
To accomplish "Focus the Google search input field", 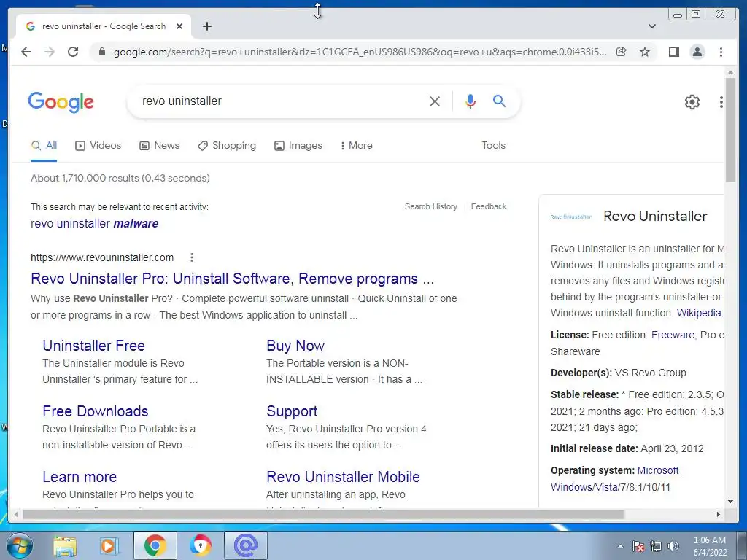I will 281,101.
